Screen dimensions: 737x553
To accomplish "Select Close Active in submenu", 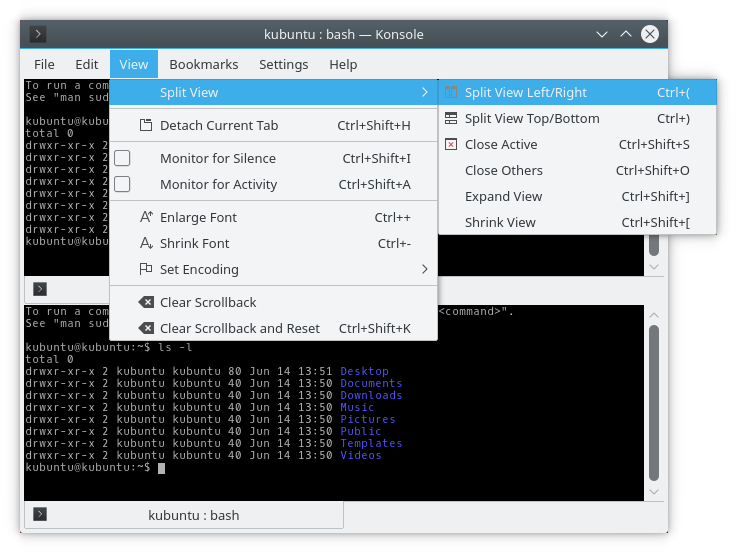I will pos(578,144).
